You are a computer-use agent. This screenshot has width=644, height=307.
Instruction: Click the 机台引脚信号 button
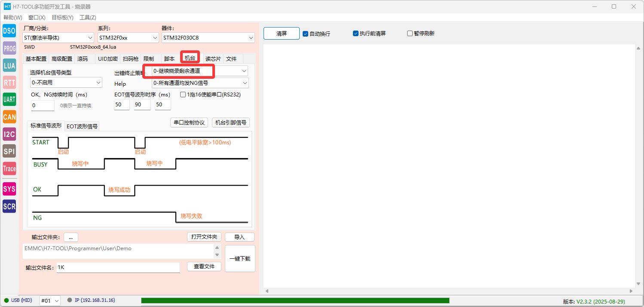[x=231, y=123]
